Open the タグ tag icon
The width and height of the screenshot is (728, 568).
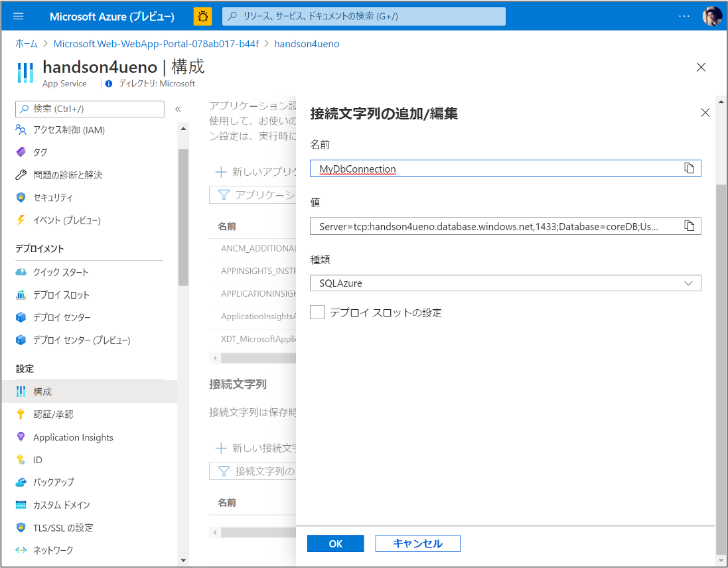[21, 152]
